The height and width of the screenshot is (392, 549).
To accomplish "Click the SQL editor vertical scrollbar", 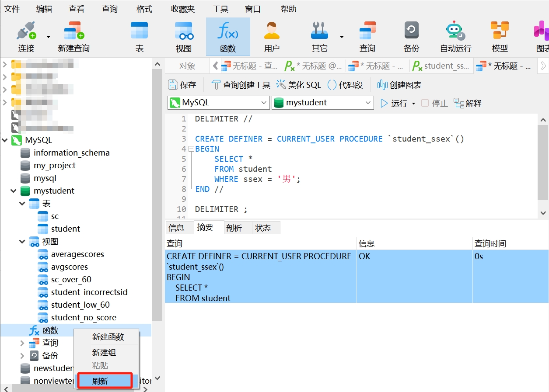I will coord(543,166).
